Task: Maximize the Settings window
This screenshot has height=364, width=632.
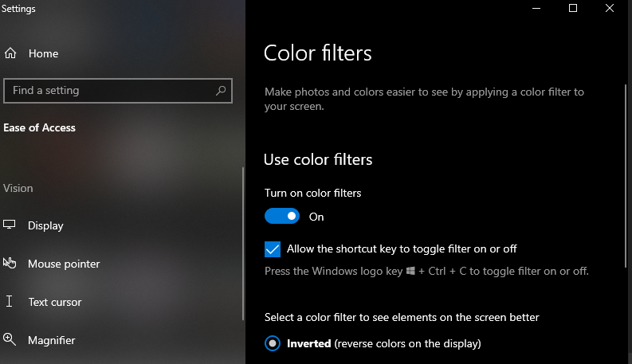Action: coord(573,8)
